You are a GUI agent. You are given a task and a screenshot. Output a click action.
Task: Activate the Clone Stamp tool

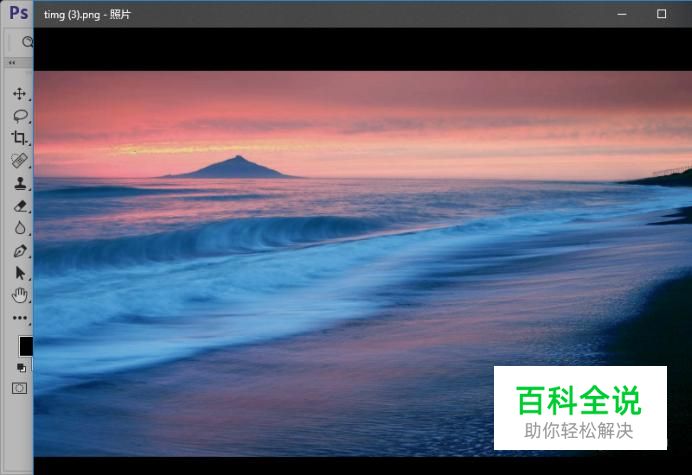(x=19, y=184)
